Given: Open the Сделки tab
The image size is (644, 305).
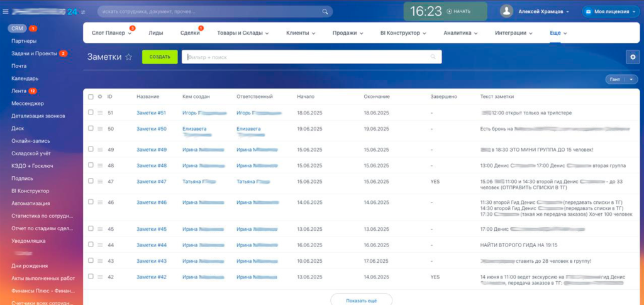Looking at the screenshot, I should 190,33.
